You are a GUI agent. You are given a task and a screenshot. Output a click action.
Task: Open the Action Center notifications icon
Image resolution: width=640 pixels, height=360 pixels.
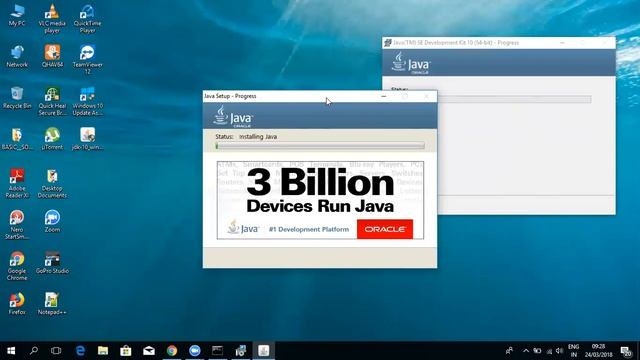pos(626,351)
